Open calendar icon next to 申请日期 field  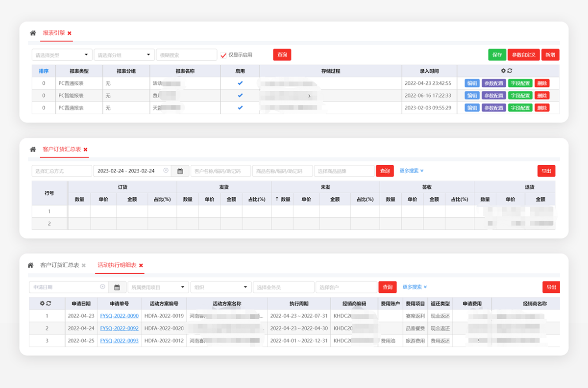pos(117,287)
